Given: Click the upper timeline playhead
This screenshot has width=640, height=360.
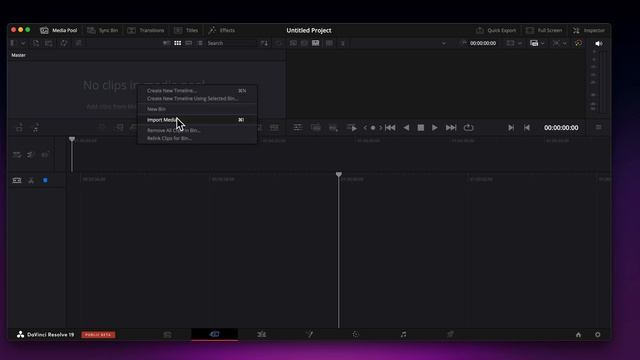Looking at the screenshot, I should [x=72, y=140].
